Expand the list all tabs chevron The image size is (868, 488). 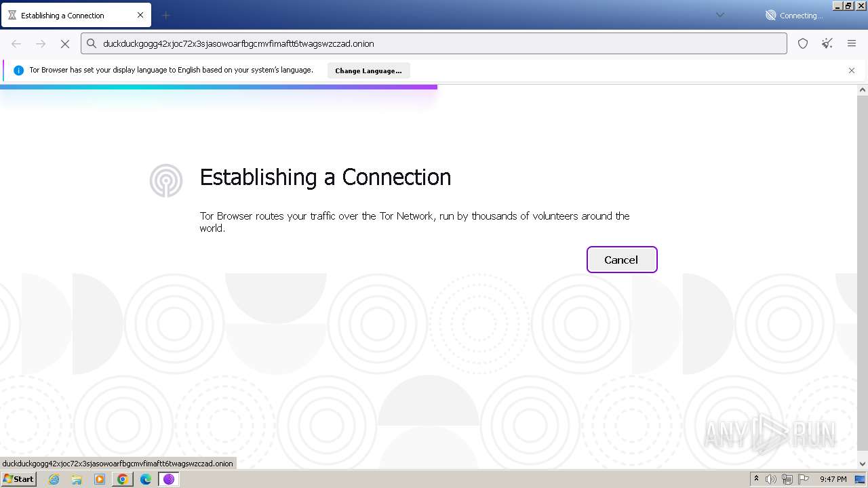[x=720, y=15]
